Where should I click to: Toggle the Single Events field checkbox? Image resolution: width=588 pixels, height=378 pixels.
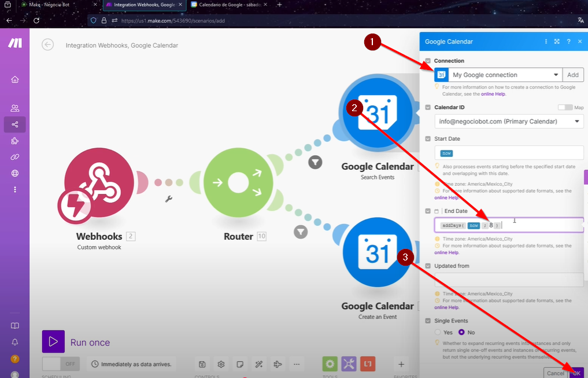pos(428,321)
